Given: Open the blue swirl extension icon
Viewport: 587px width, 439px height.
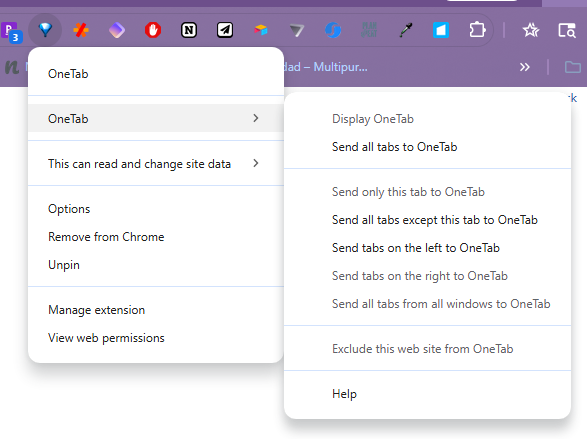Looking at the screenshot, I should 333,30.
